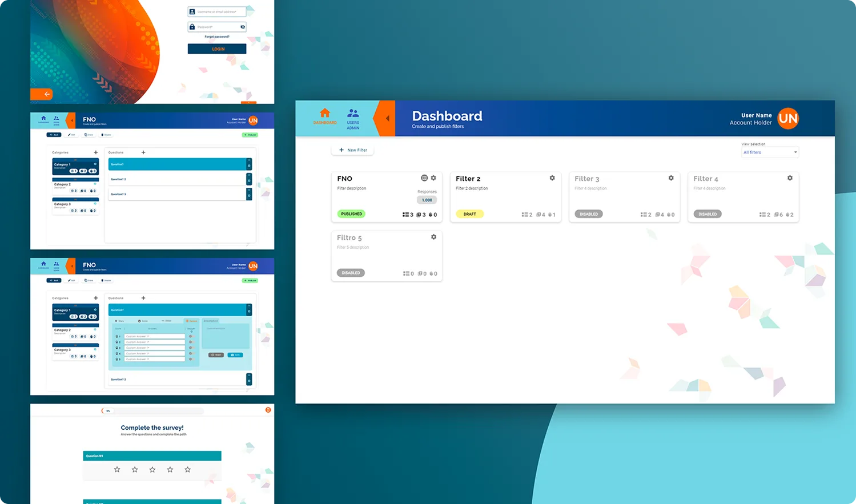The height and width of the screenshot is (504, 856).
Task: Open settings gear on the Filtro 5 card
Action: [x=433, y=237]
